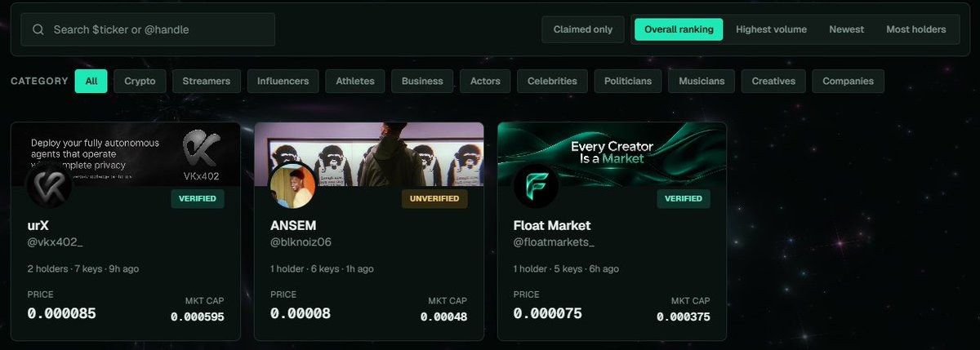Filter by the Athletes category
The image size is (980, 350).
point(354,81)
